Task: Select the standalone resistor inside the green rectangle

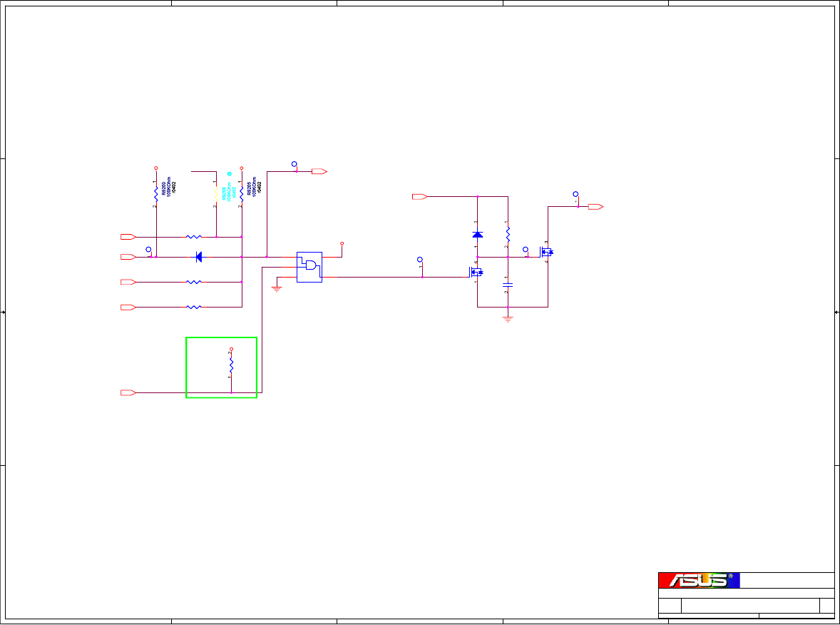Action: 231,366
